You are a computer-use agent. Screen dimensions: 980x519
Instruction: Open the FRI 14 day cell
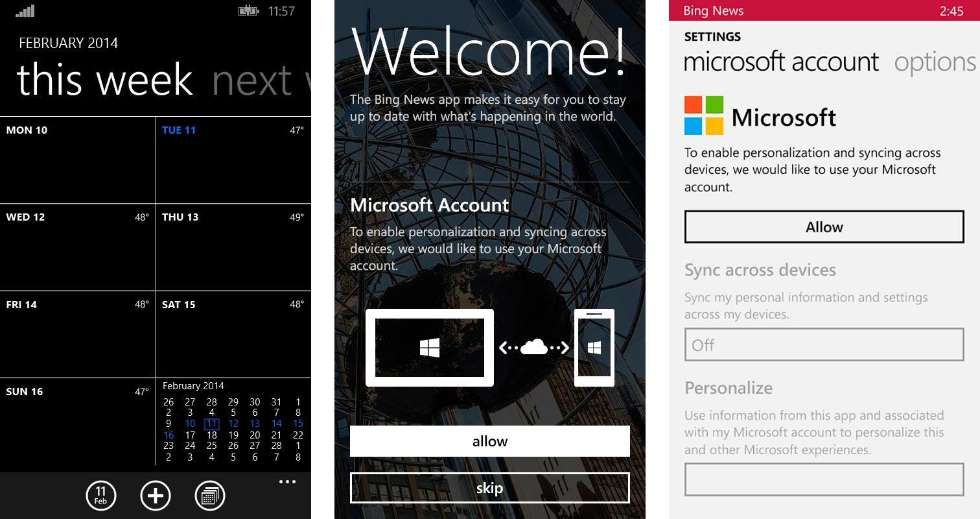[x=78, y=334]
